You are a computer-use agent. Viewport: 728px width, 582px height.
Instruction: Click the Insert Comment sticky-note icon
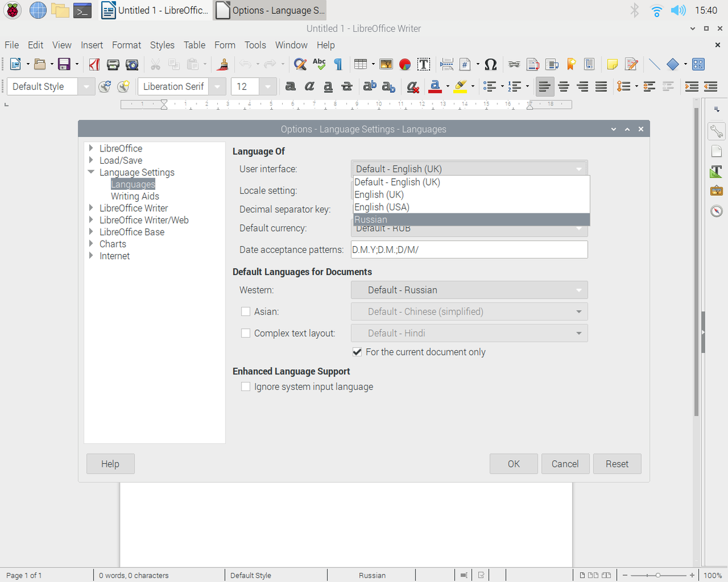pyautogui.click(x=613, y=64)
